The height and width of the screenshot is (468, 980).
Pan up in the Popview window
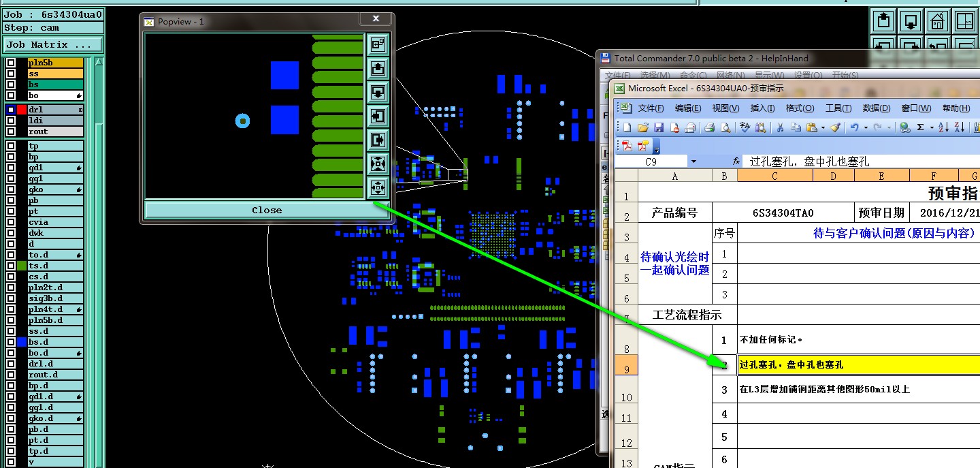[378, 68]
